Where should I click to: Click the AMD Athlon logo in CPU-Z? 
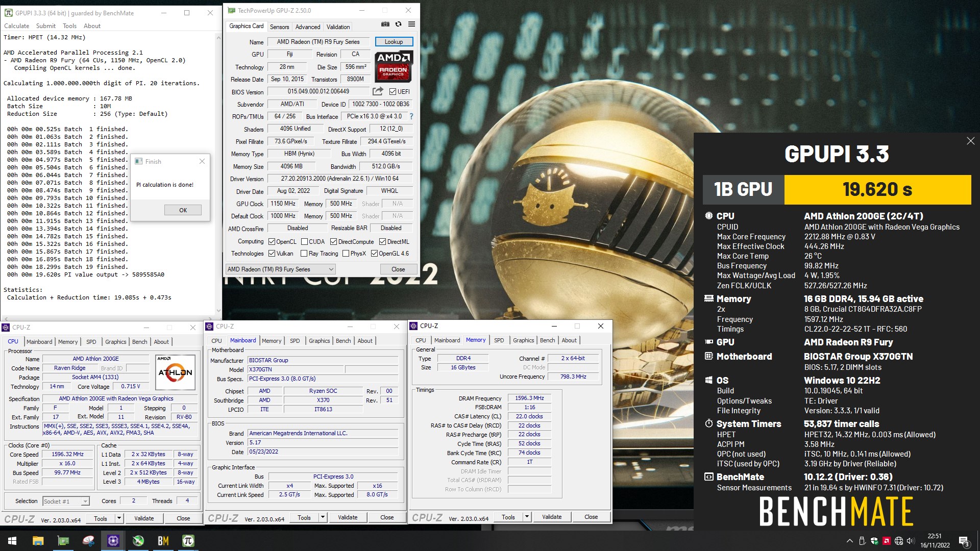point(175,373)
